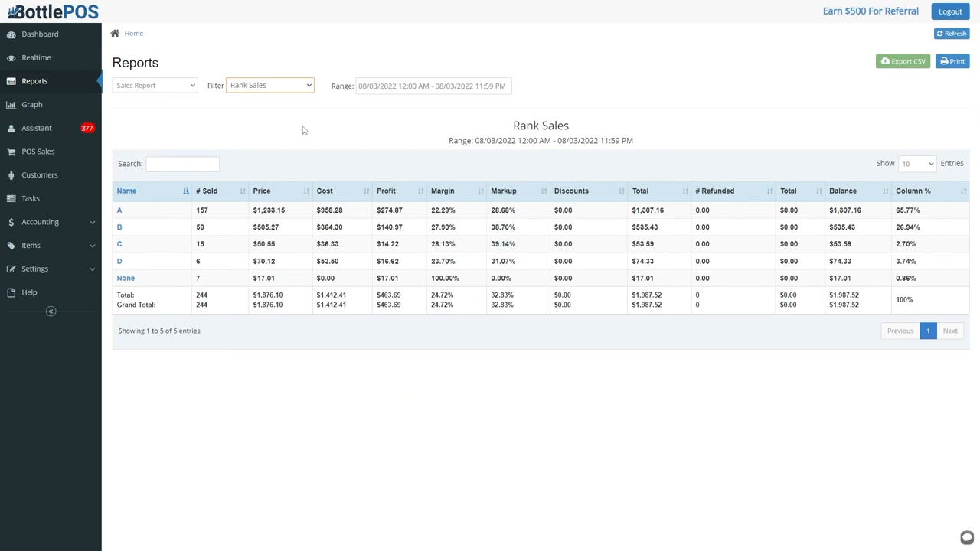Expand the Accounting submenu chevron
Screen dimensions: 980x551
(92, 223)
